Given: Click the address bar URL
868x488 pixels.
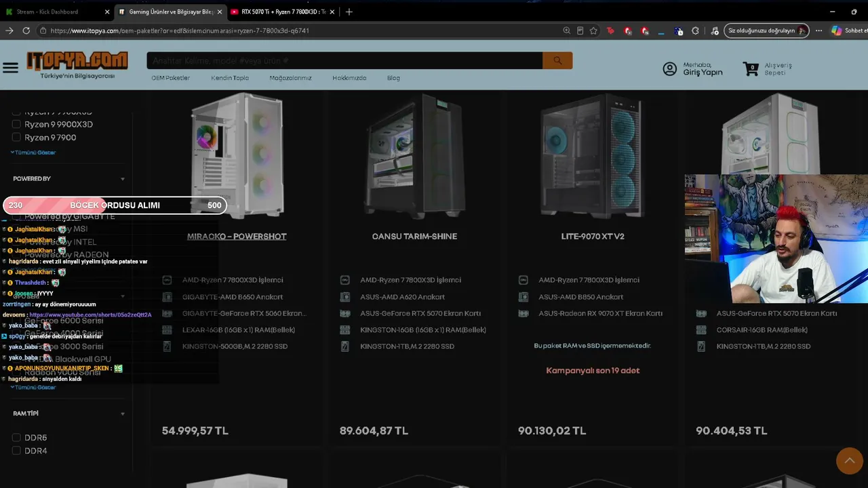Looking at the screenshot, I should 180,30.
